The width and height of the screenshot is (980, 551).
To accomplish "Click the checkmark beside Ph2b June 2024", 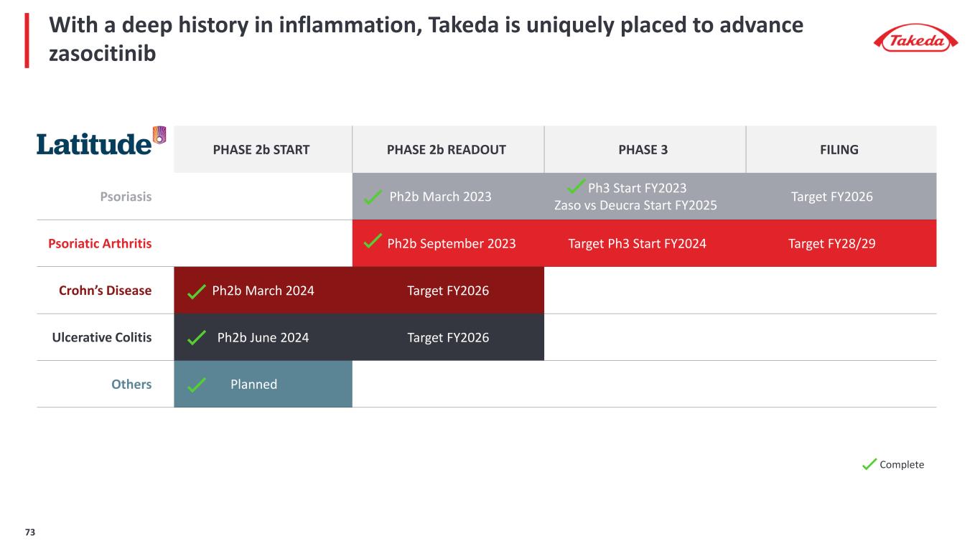I will pos(195,338).
